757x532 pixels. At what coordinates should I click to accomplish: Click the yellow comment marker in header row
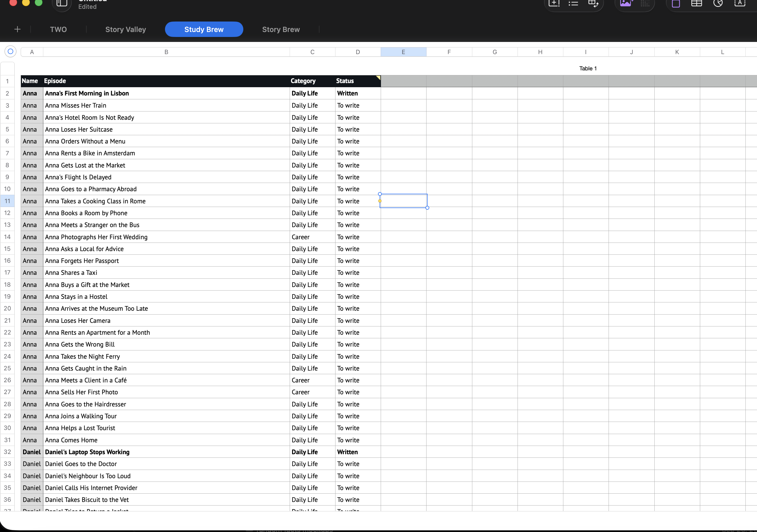click(378, 78)
